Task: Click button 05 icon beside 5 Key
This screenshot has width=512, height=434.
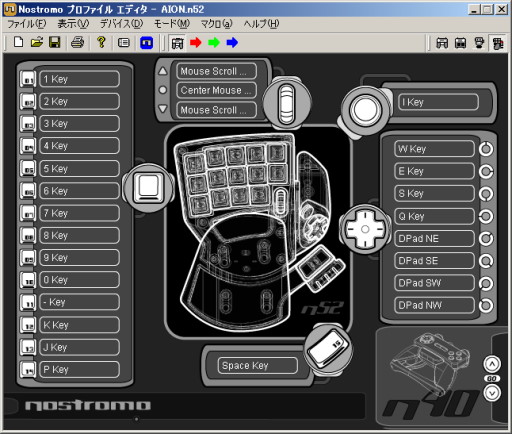Action: (28, 169)
